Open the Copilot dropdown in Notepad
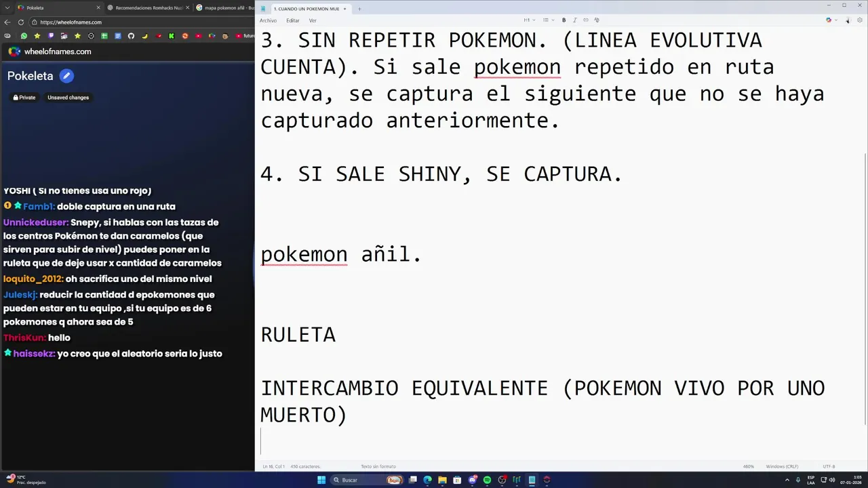 (x=836, y=20)
